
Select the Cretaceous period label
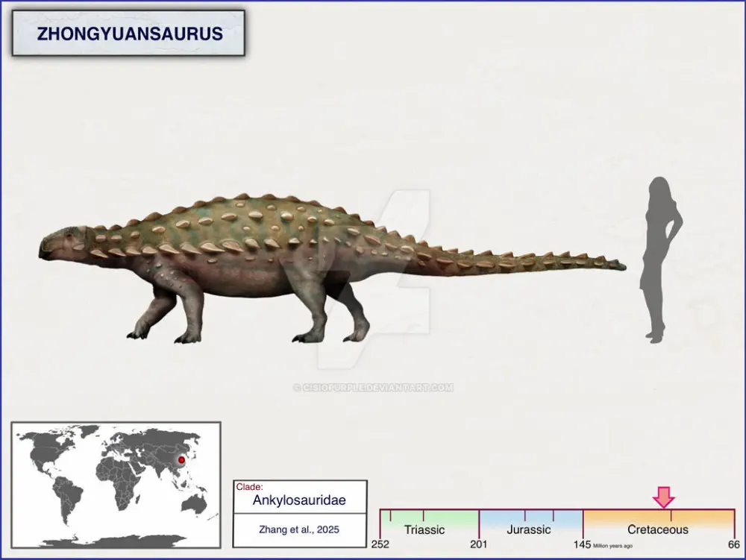tap(657, 529)
